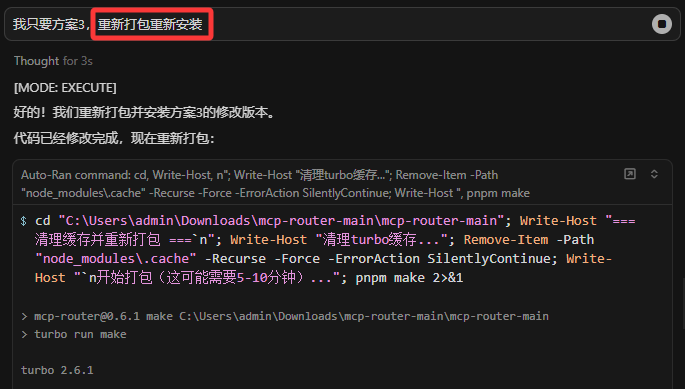Click the "turbo run make" output line
Screen dimensions: 685x389
point(80,334)
